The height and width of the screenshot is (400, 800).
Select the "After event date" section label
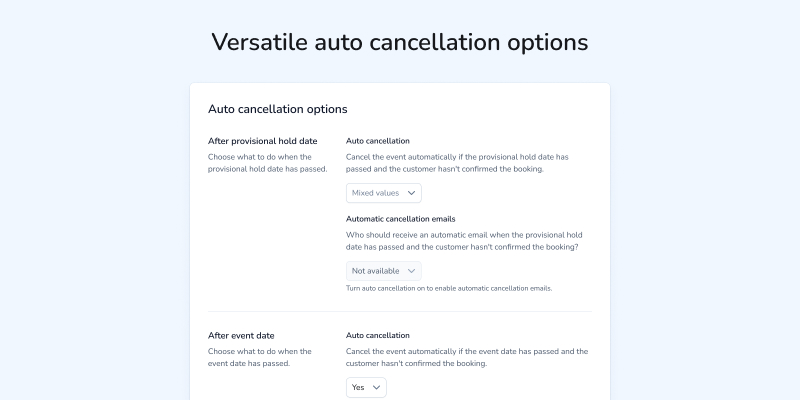tap(241, 335)
